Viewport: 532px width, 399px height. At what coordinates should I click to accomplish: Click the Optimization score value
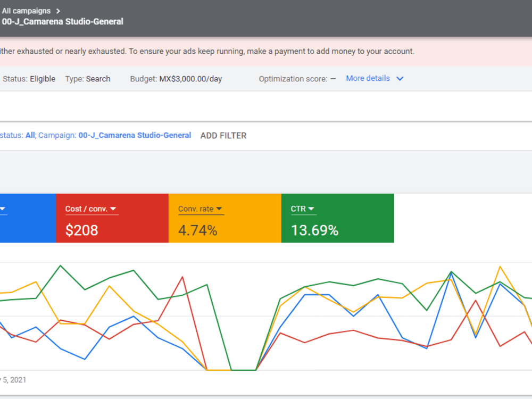coord(333,79)
